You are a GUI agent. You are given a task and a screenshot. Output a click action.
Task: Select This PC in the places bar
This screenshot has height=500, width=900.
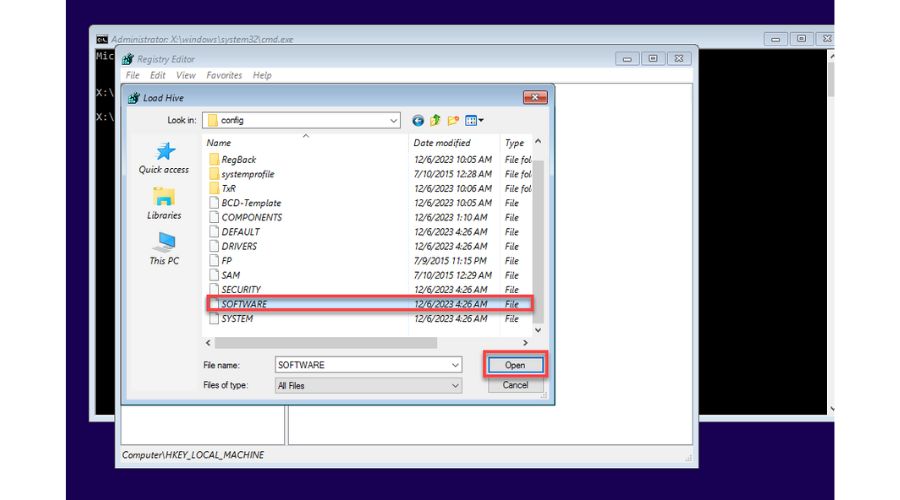tap(164, 249)
